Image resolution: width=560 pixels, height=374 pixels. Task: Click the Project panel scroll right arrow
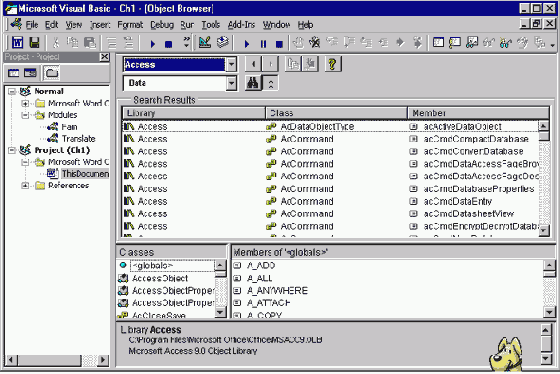click(103, 360)
